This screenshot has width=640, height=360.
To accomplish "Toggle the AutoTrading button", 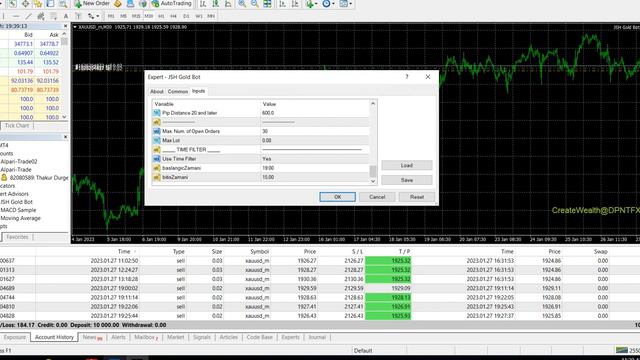I will coord(171,4).
